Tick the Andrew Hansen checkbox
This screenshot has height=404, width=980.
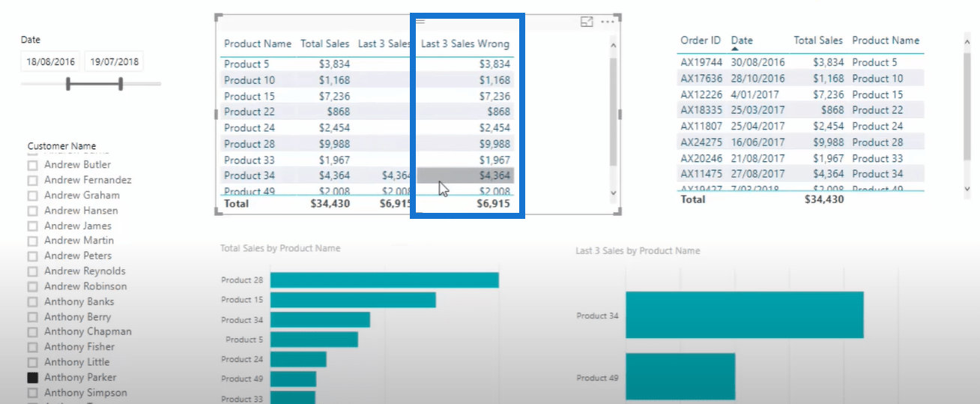[32, 211]
